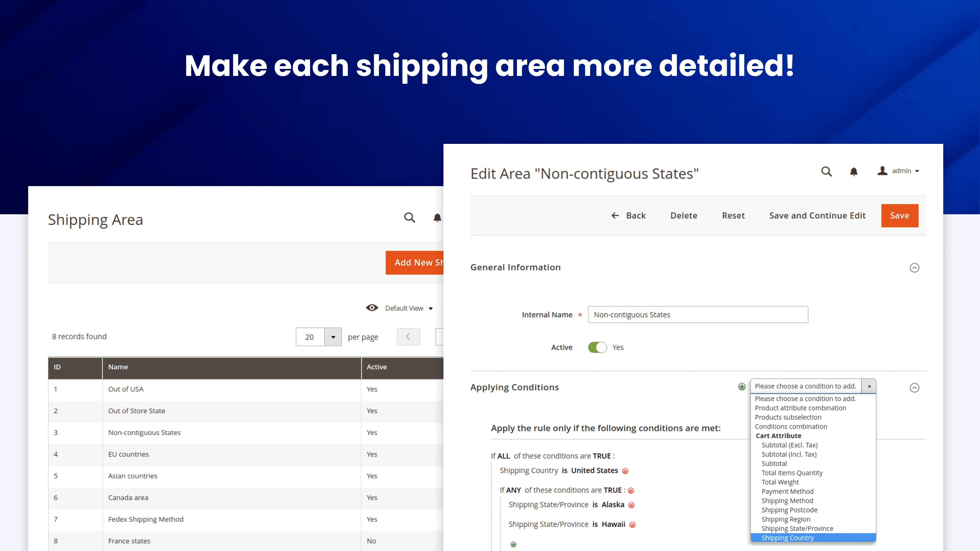Click green plus icon beside condition dropdown

point(742,387)
